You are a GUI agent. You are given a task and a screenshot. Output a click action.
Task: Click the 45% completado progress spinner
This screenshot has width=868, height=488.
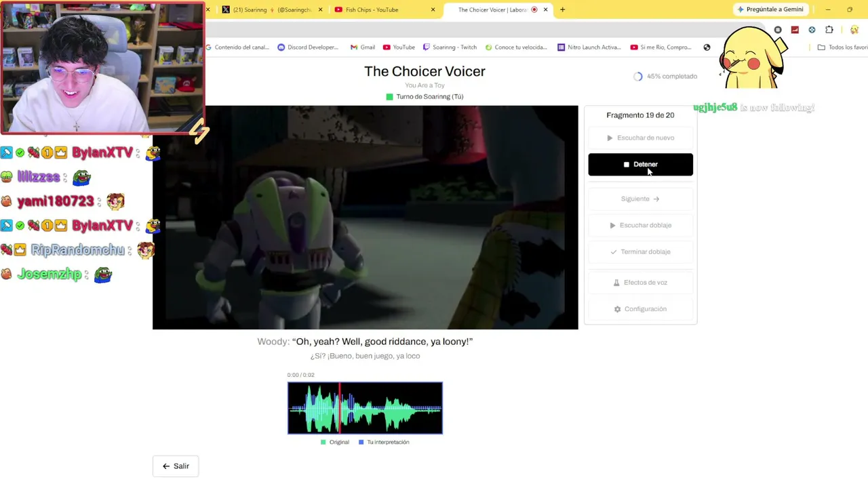pyautogui.click(x=637, y=77)
